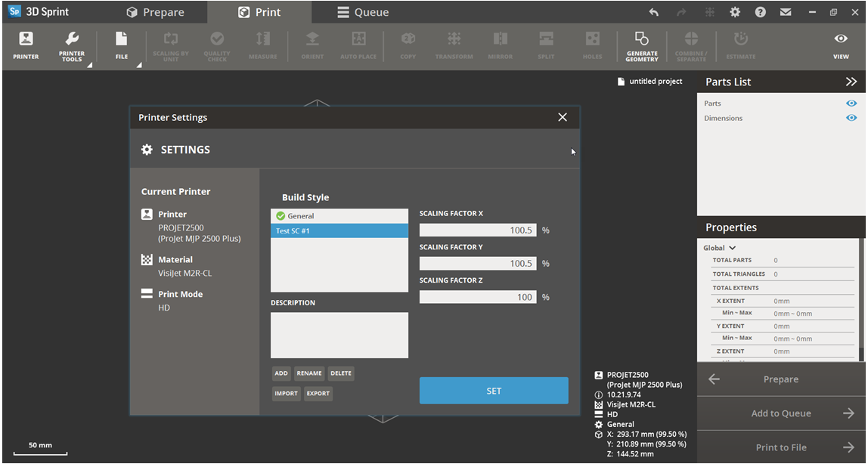Open the mail envelope icon

coord(786,12)
